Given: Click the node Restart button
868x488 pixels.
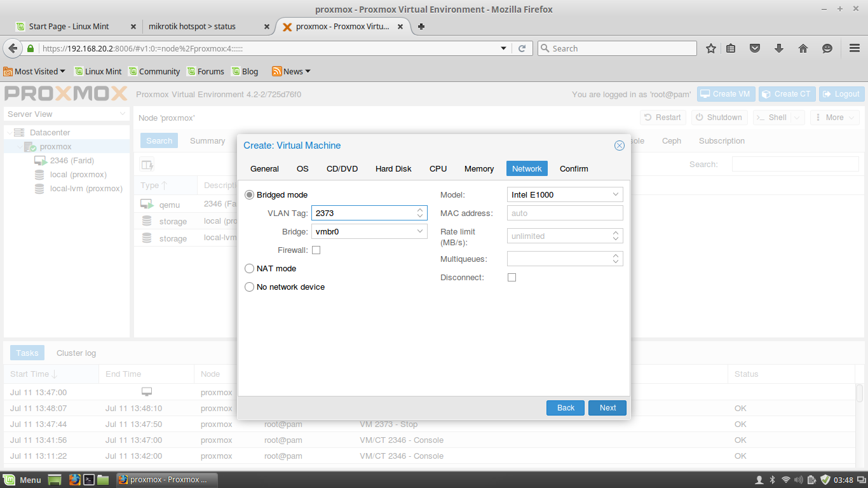Looking at the screenshot, I should click(x=663, y=118).
